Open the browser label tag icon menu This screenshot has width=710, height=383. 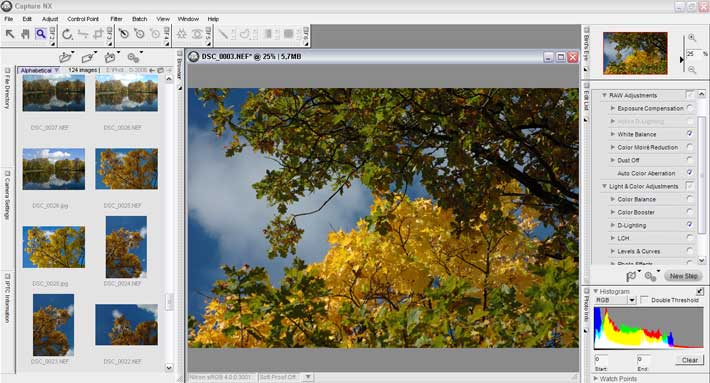pyautogui.click(x=89, y=57)
